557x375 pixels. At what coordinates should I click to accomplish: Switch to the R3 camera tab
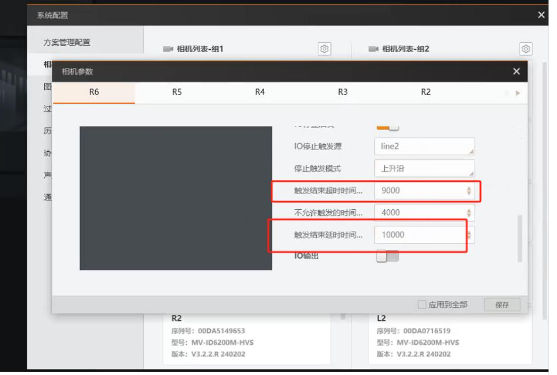click(x=343, y=92)
